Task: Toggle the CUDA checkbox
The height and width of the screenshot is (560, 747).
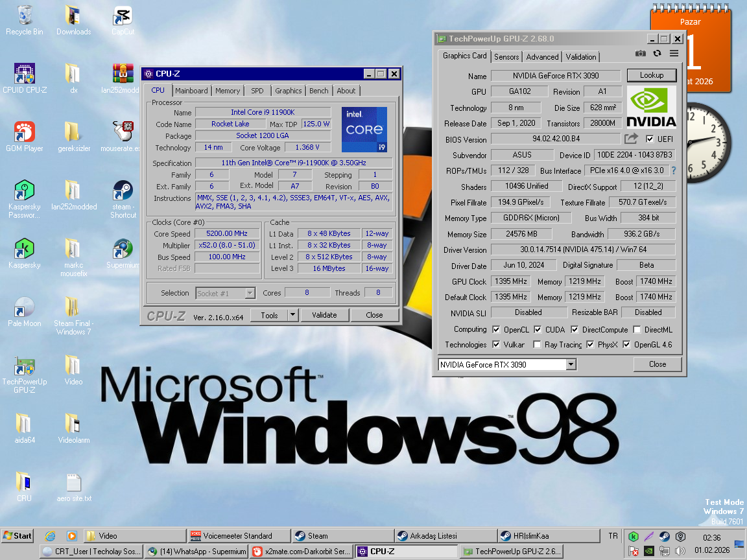Action: (538, 329)
